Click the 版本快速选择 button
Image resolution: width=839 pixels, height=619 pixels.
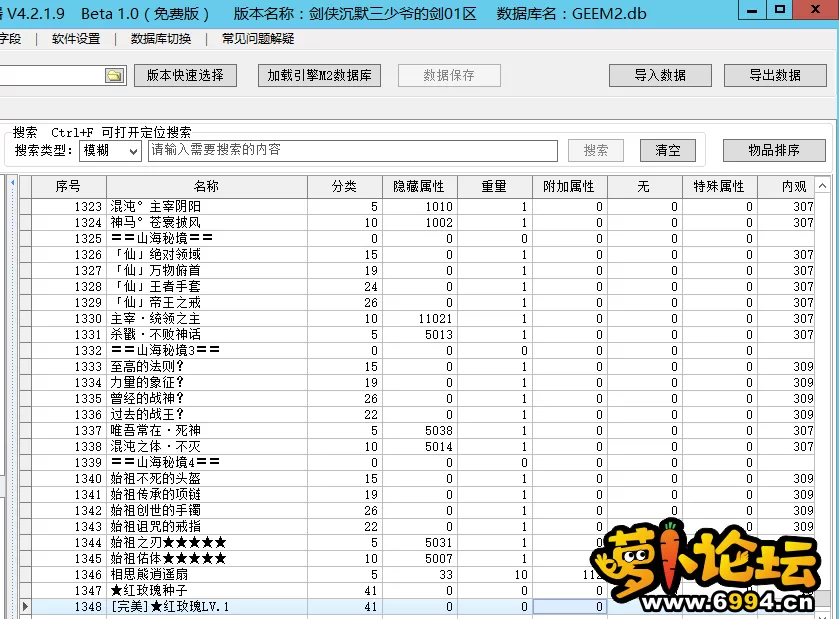click(x=185, y=75)
